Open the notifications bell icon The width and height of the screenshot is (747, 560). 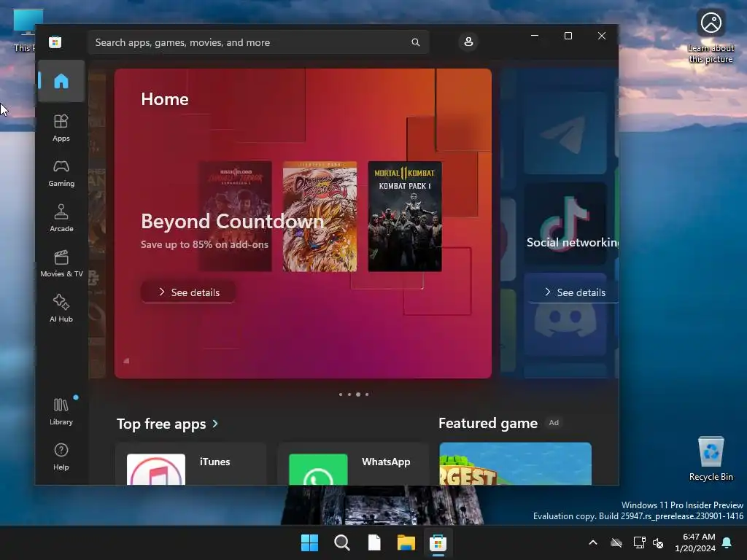pos(727,542)
